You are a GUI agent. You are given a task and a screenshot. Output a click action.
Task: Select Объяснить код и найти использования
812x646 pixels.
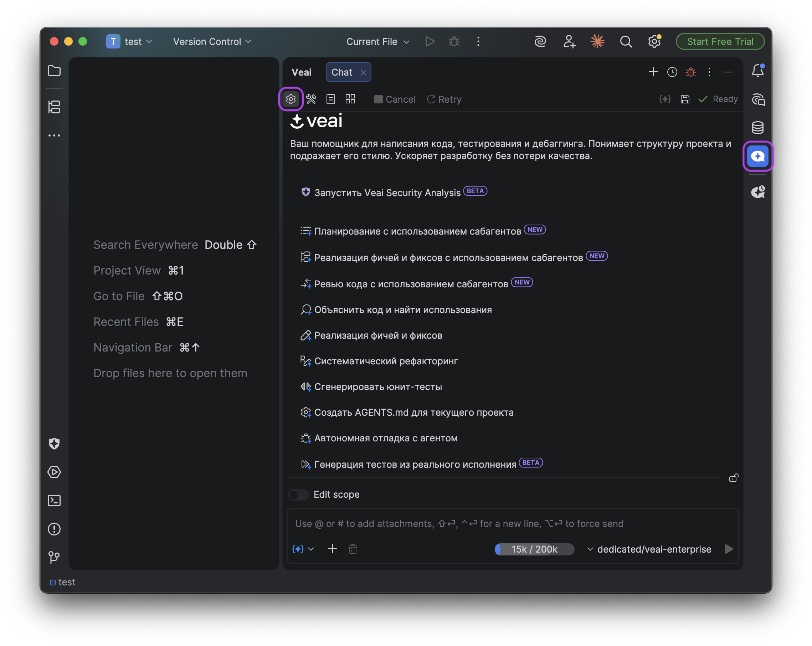(396, 309)
